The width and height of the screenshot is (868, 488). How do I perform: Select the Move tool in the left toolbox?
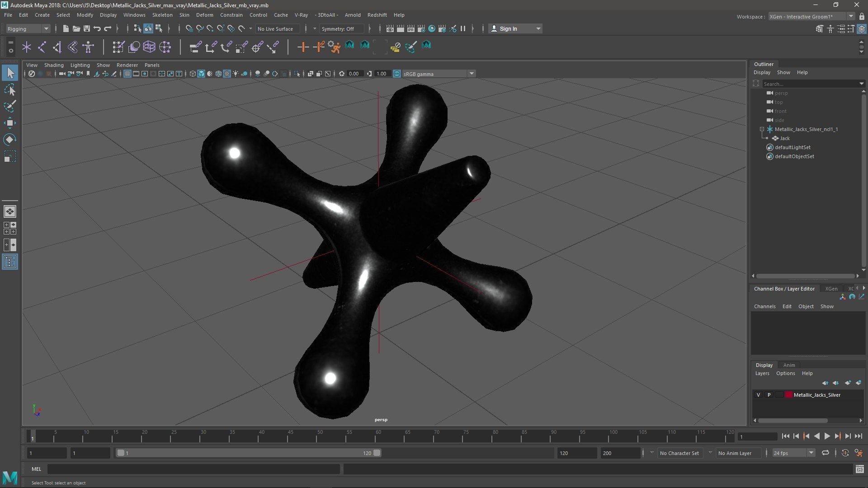pos(10,123)
